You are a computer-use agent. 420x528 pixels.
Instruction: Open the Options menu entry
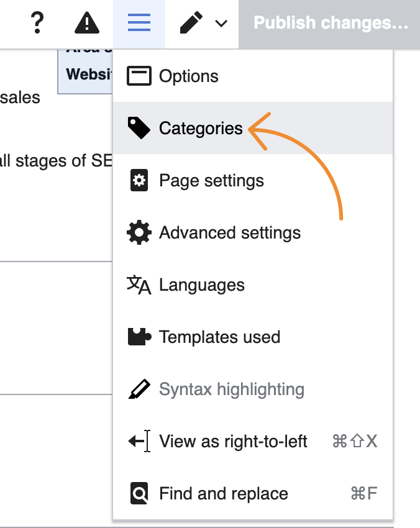(x=188, y=76)
